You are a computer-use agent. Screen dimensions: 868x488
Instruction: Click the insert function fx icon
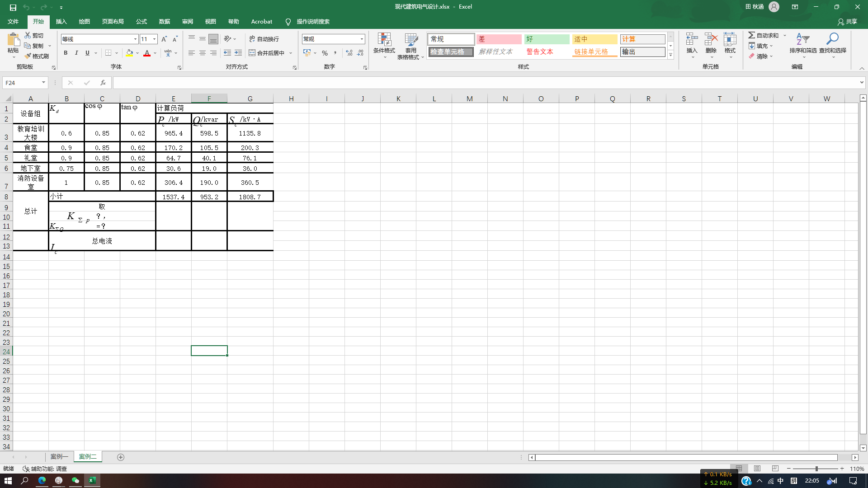[x=103, y=83]
